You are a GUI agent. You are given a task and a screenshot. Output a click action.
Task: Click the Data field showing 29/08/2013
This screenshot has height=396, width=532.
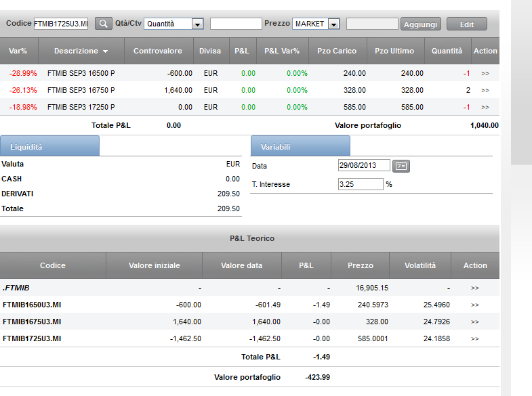coord(364,165)
